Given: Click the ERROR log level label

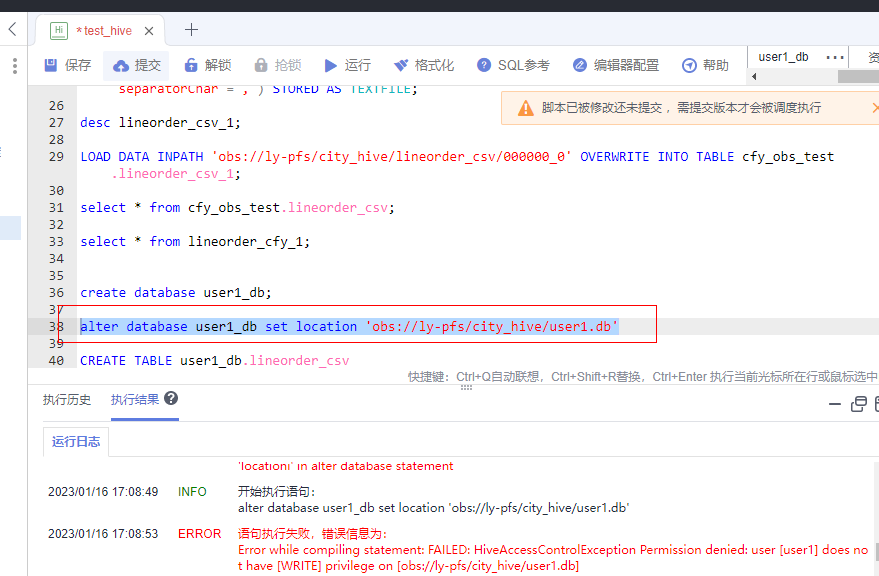Looking at the screenshot, I should (200, 534).
